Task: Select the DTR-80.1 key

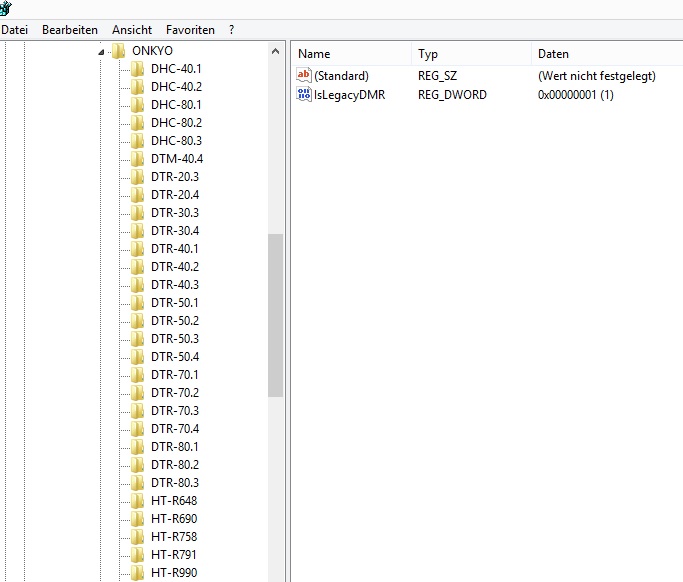Action: coord(175,447)
